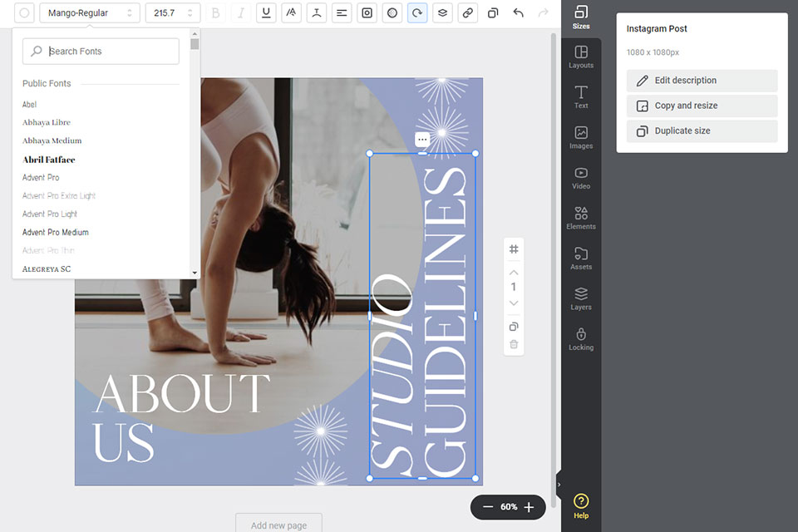Click the link icon in toolbar
This screenshot has height=532, width=798.
point(468,13)
